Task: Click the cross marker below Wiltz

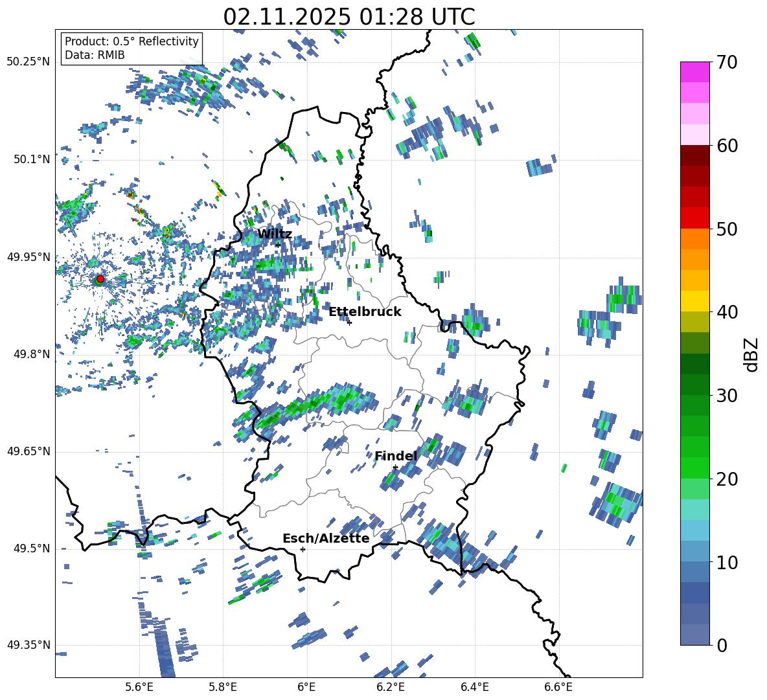Action: click(278, 245)
